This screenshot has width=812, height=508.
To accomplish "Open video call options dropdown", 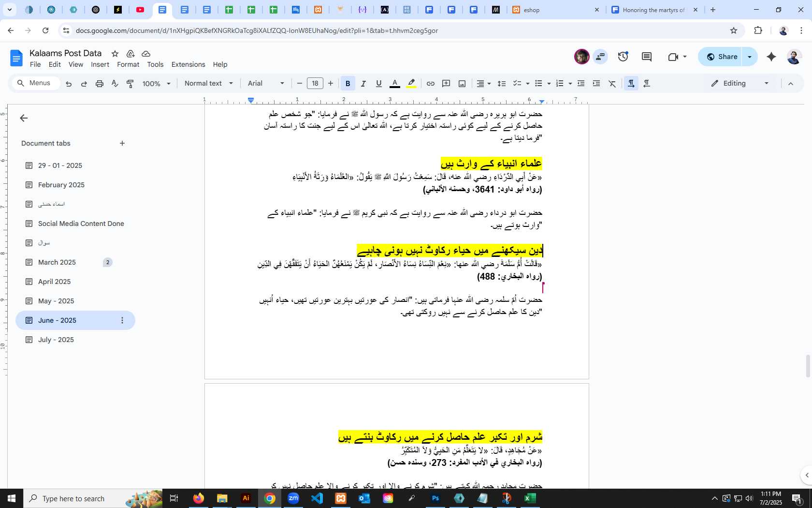I will pos(685,57).
